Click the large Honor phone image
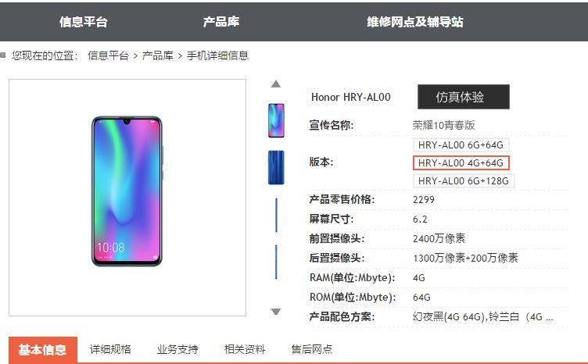Image resolution: width=588 pixels, height=364 pixels. 127,191
